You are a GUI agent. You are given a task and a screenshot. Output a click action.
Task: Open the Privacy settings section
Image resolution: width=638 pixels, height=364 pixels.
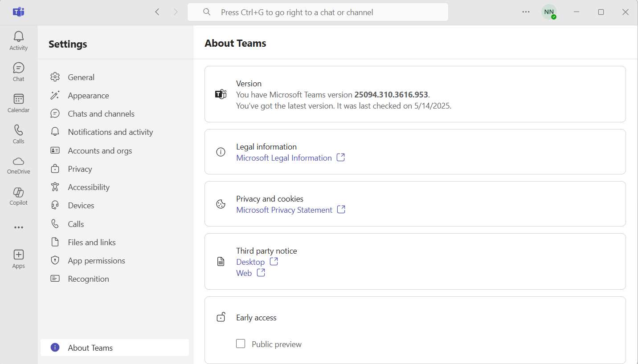80,169
